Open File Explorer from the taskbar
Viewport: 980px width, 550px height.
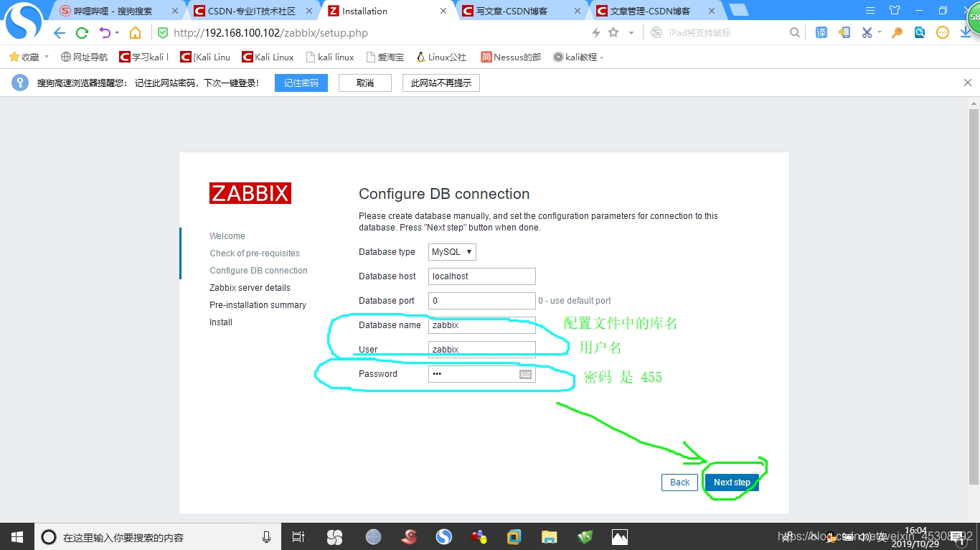[x=550, y=537]
